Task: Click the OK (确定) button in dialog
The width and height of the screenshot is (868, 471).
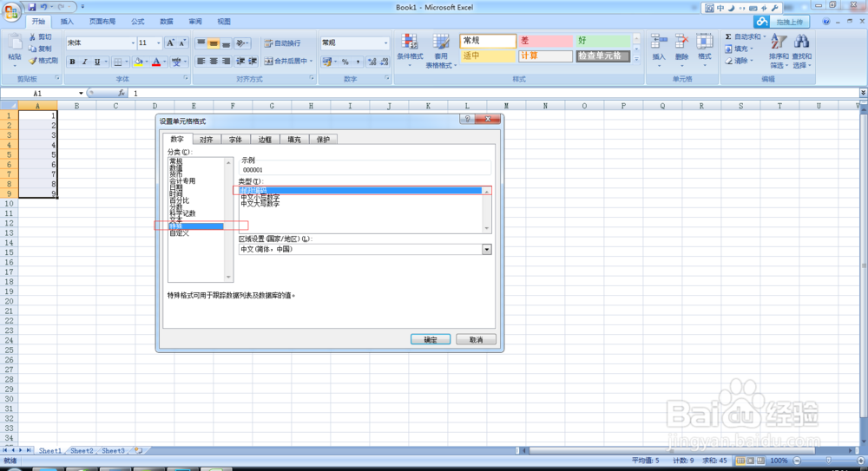Action: click(431, 339)
